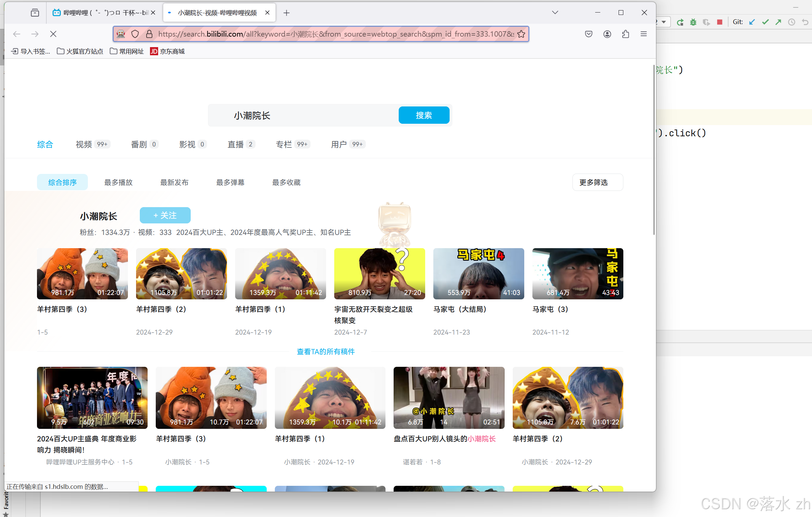Go forward with the forward arrow

(x=35, y=34)
